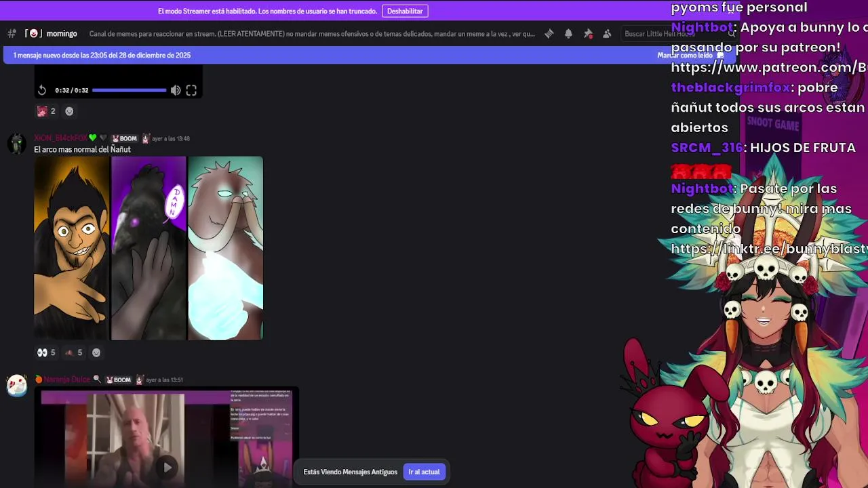
Task: Open pinned messages pin icon
Action: pyautogui.click(x=588, y=34)
